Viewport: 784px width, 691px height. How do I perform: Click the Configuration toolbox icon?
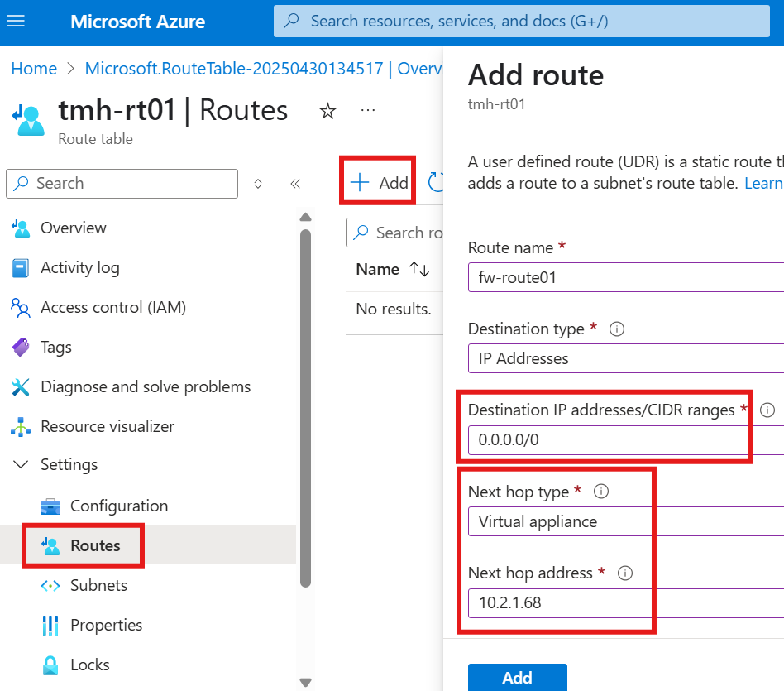click(50, 506)
